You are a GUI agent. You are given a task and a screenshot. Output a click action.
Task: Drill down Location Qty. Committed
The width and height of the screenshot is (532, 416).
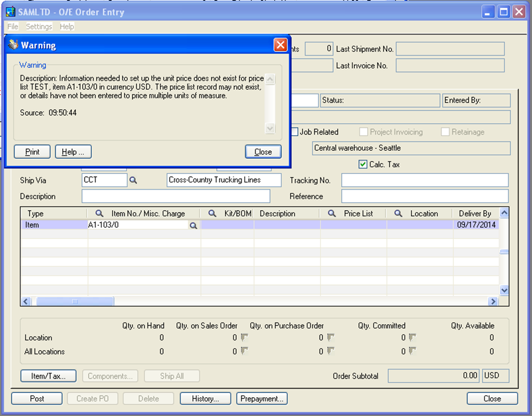pyautogui.click(x=412, y=338)
